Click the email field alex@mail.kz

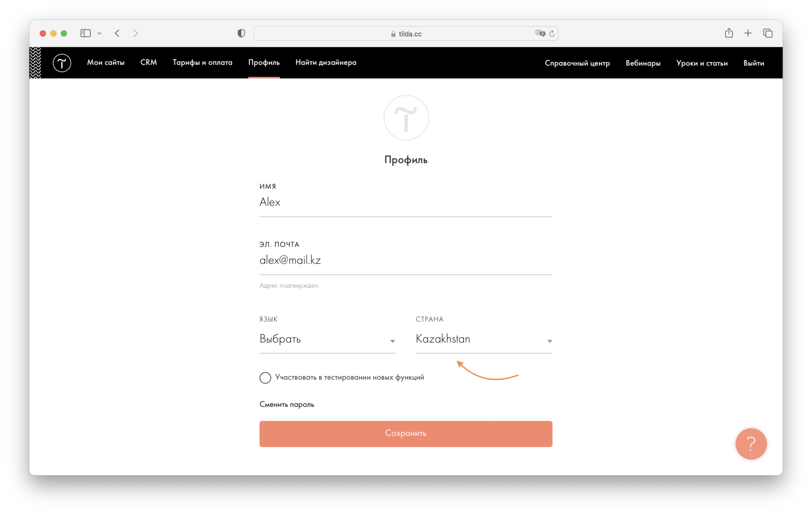(x=406, y=260)
